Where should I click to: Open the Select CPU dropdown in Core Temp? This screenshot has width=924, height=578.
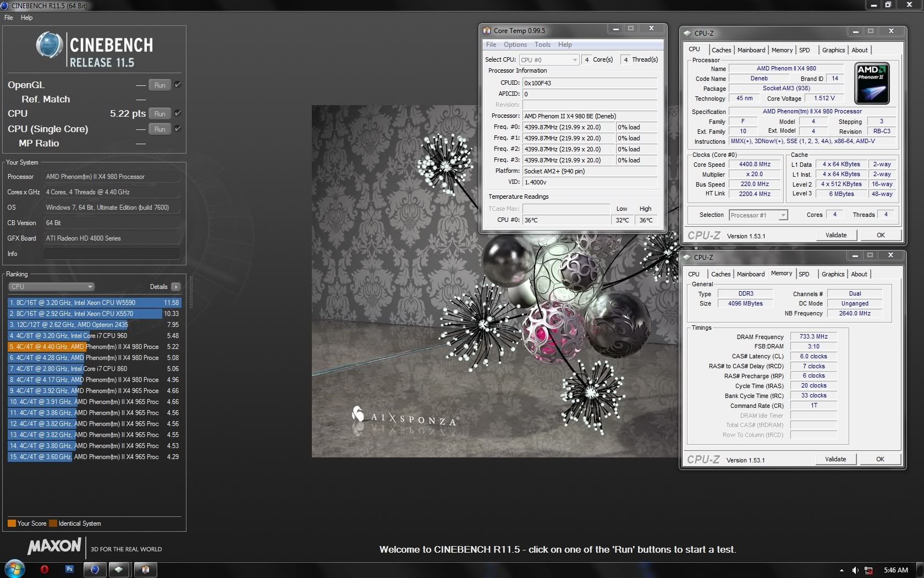coord(549,60)
